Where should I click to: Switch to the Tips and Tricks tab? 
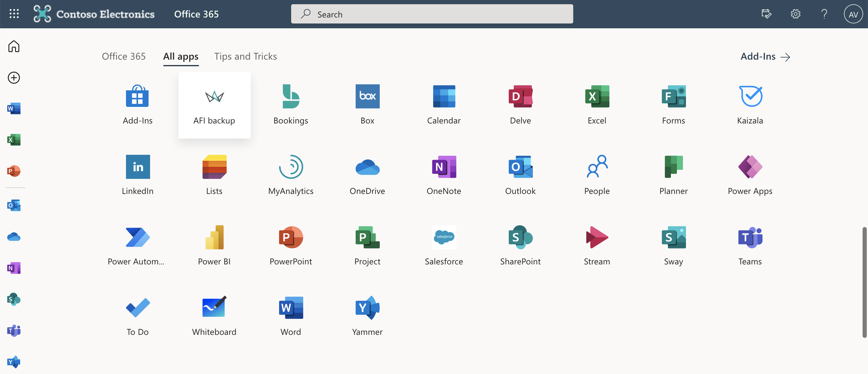(x=246, y=56)
